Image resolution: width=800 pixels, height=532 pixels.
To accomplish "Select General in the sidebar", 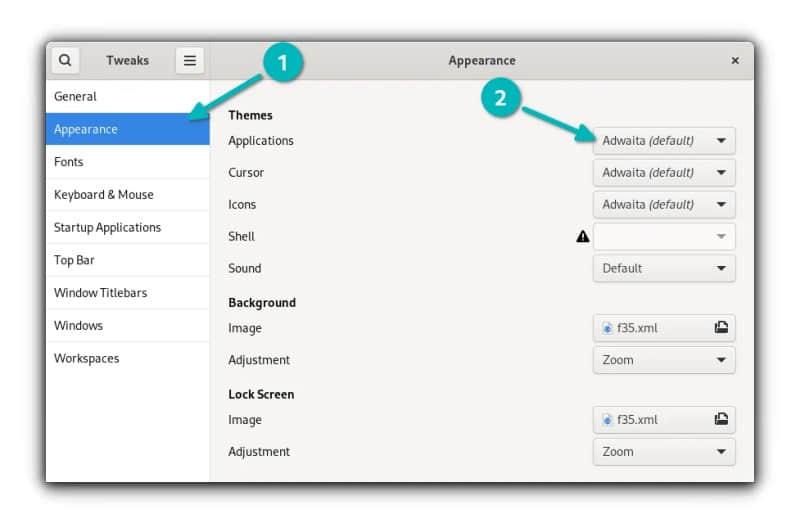I will click(76, 97).
